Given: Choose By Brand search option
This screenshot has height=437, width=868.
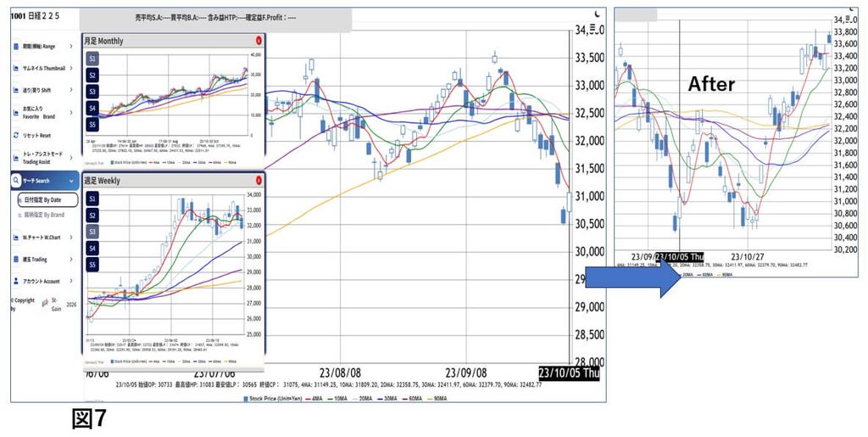Looking at the screenshot, I should tap(44, 215).
